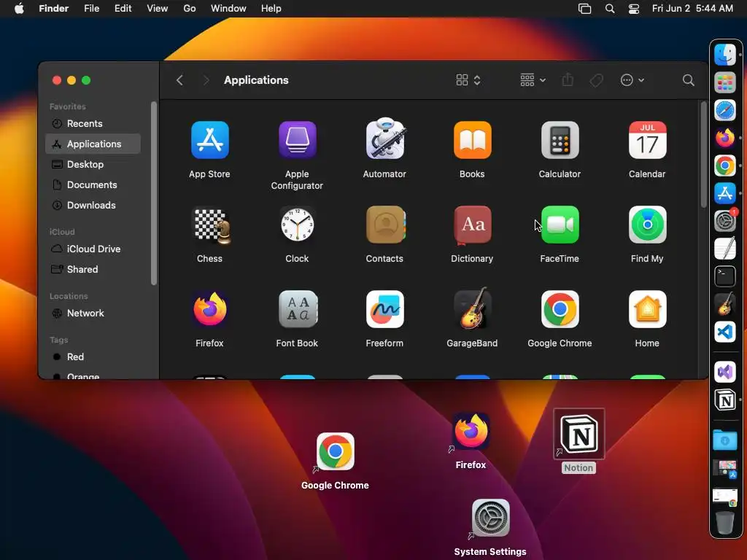Select the FaceTime app icon
The height and width of the screenshot is (560, 747).
point(560,225)
